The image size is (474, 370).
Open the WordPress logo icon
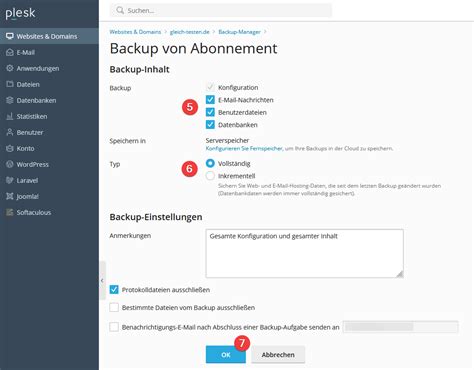click(x=10, y=164)
